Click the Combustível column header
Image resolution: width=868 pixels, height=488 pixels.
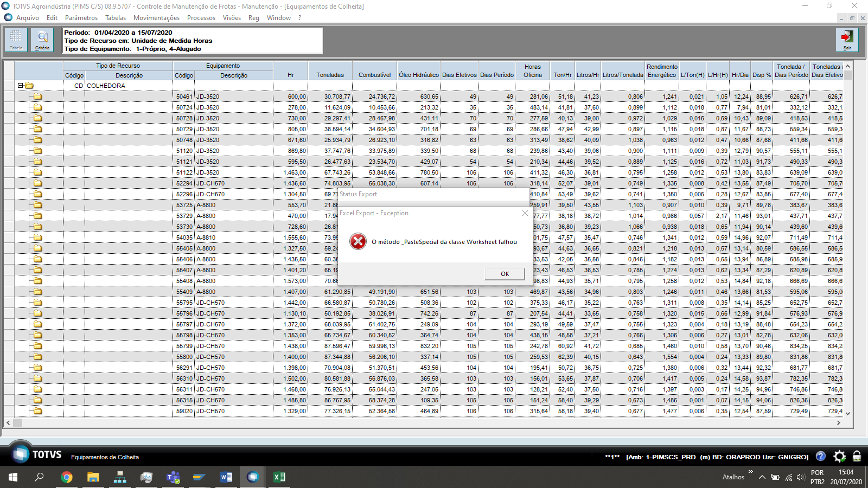tap(374, 71)
